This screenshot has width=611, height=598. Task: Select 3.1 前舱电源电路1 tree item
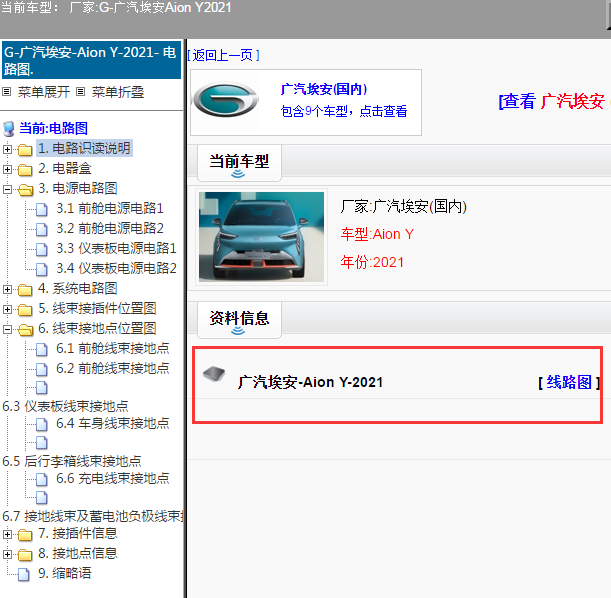[x=110, y=208]
